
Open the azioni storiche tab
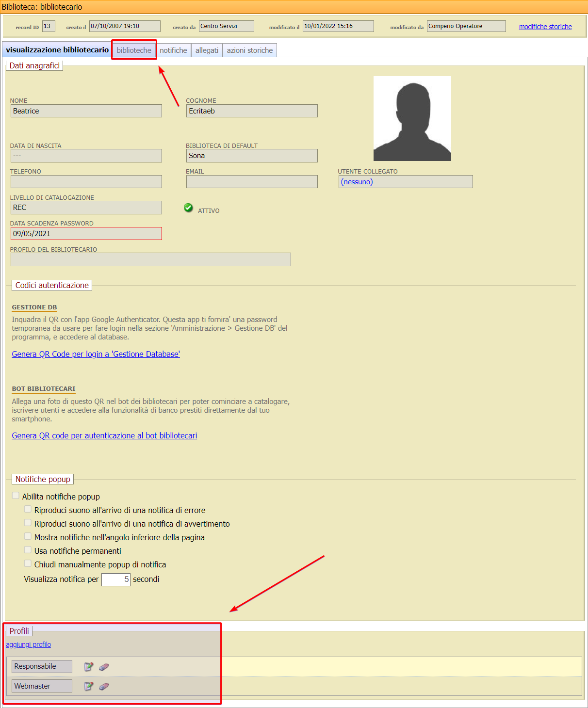(249, 50)
